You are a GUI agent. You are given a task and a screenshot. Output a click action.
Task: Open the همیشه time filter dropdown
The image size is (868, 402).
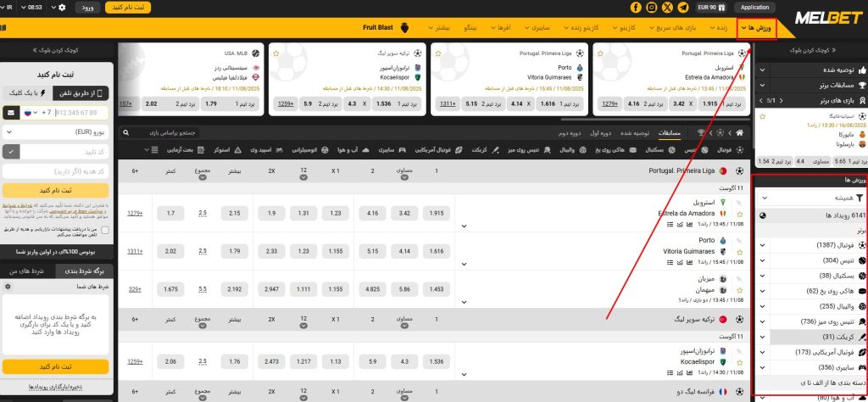(x=810, y=197)
